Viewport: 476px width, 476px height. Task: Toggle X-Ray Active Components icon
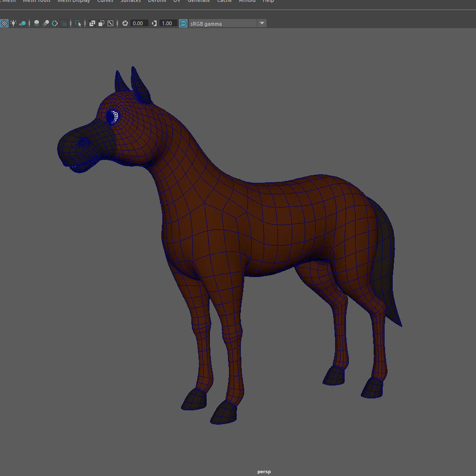[x=101, y=23]
